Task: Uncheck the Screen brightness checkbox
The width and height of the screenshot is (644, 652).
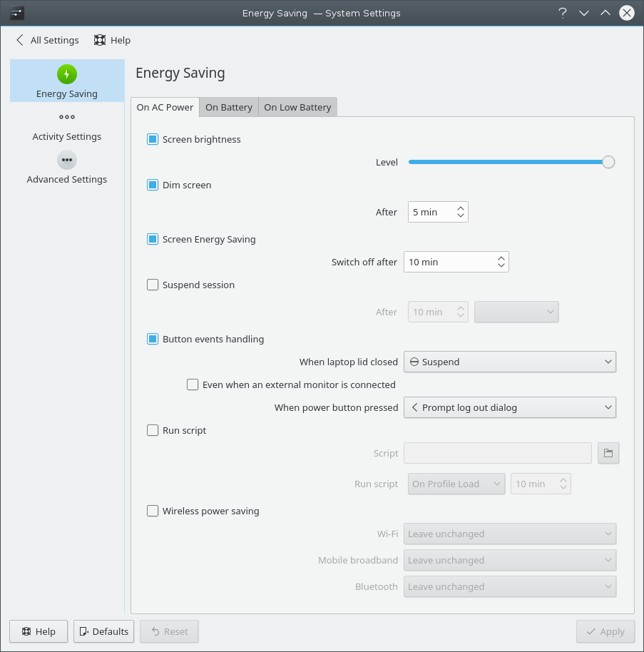Action: (x=153, y=139)
